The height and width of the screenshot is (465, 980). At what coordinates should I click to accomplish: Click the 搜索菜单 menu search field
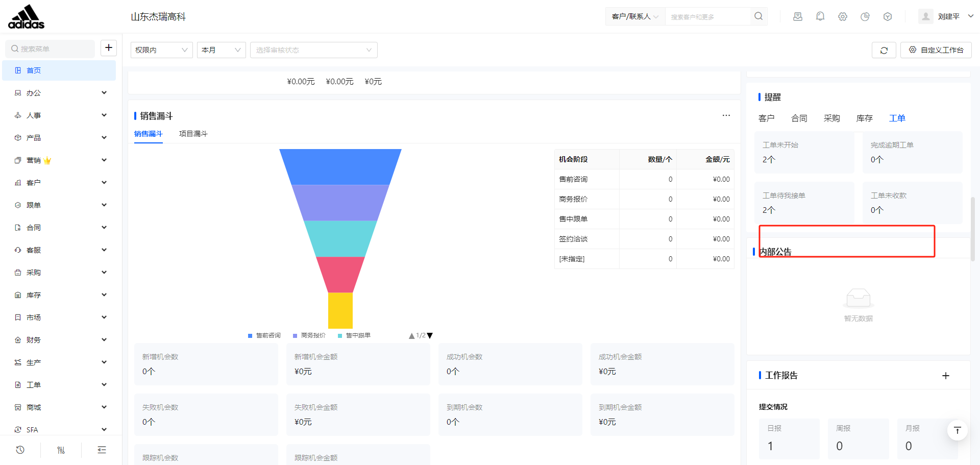(x=50, y=48)
